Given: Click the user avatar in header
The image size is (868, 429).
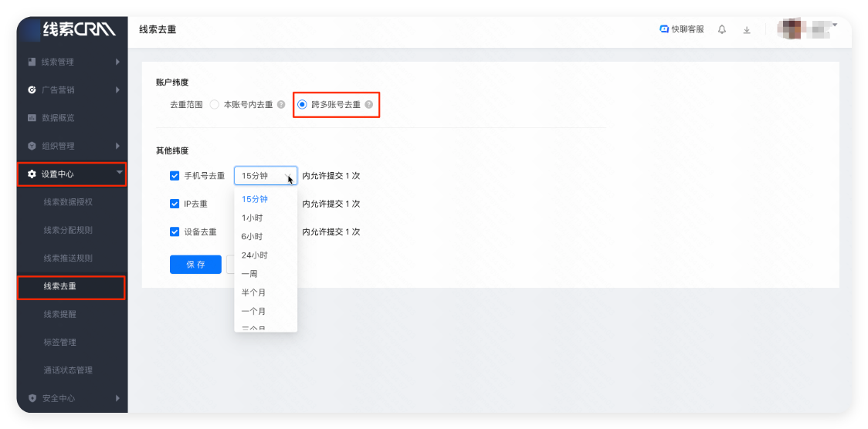Looking at the screenshot, I should [790, 29].
